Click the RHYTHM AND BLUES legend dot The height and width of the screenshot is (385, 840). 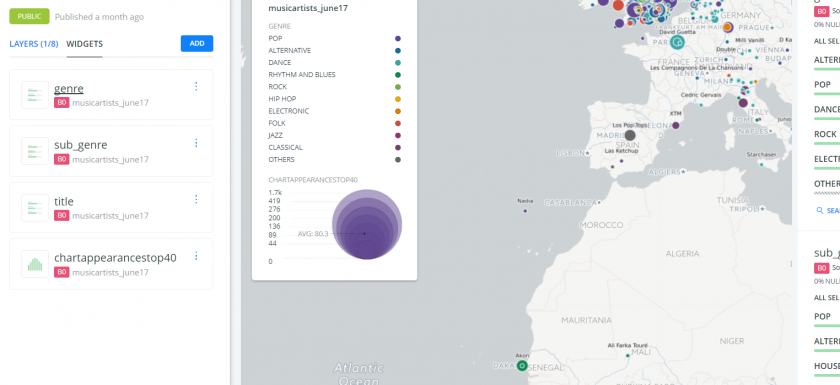tap(398, 75)
